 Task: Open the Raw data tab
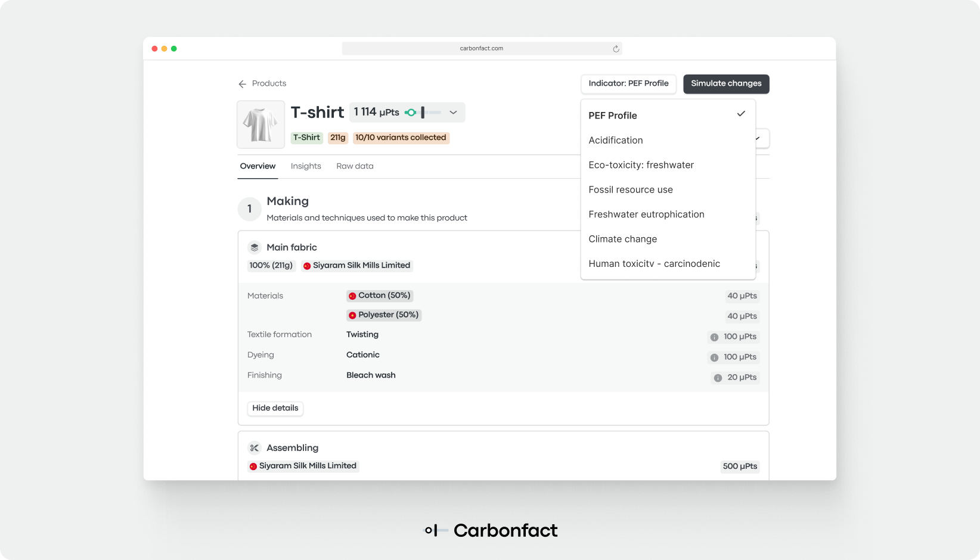(355, 166)
